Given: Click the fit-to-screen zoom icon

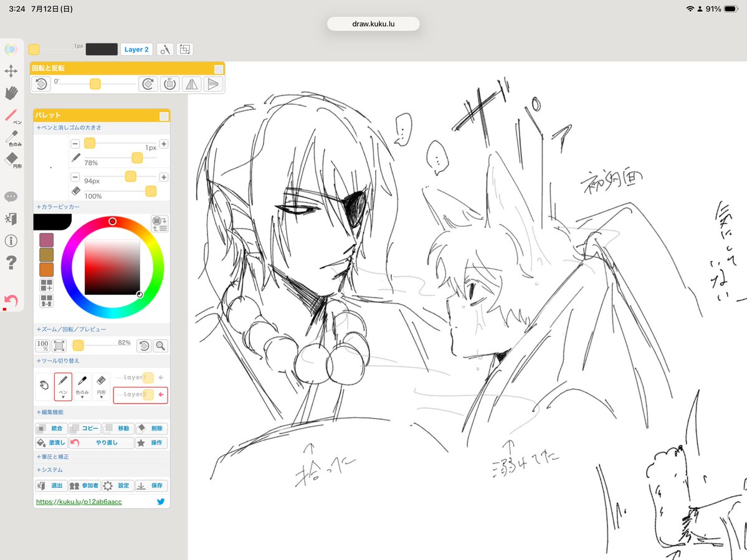Looking at the screenshot, I should click(x=59, y=345).
